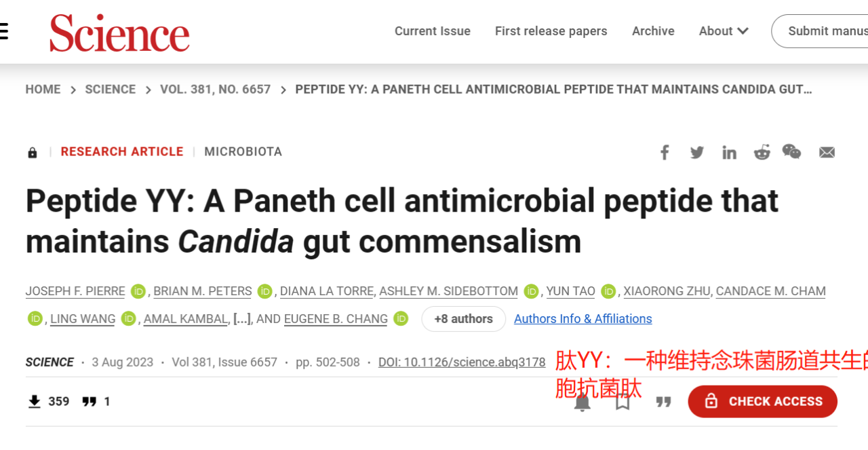The image size is (868, 450).
Task: Open the hamburger menu at top left
Action: point(3,31)
